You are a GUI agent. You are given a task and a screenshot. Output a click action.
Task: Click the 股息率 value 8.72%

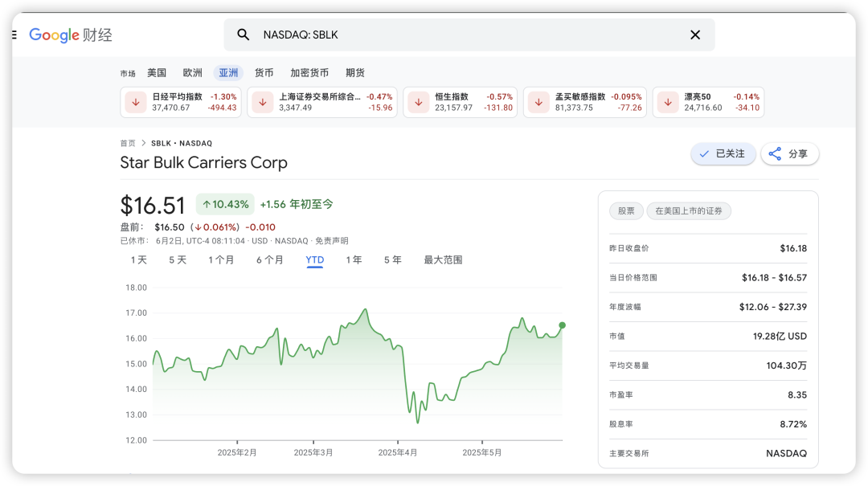tap(793, 425)
